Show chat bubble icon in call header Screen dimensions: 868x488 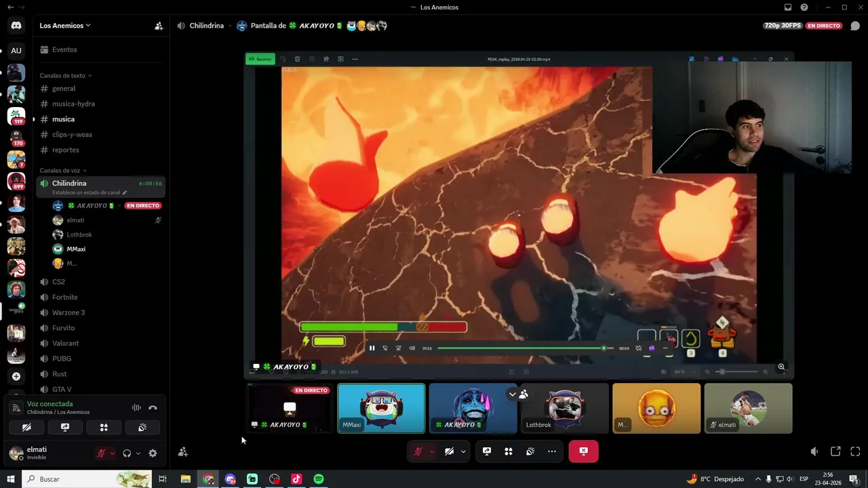click(855, 26)
